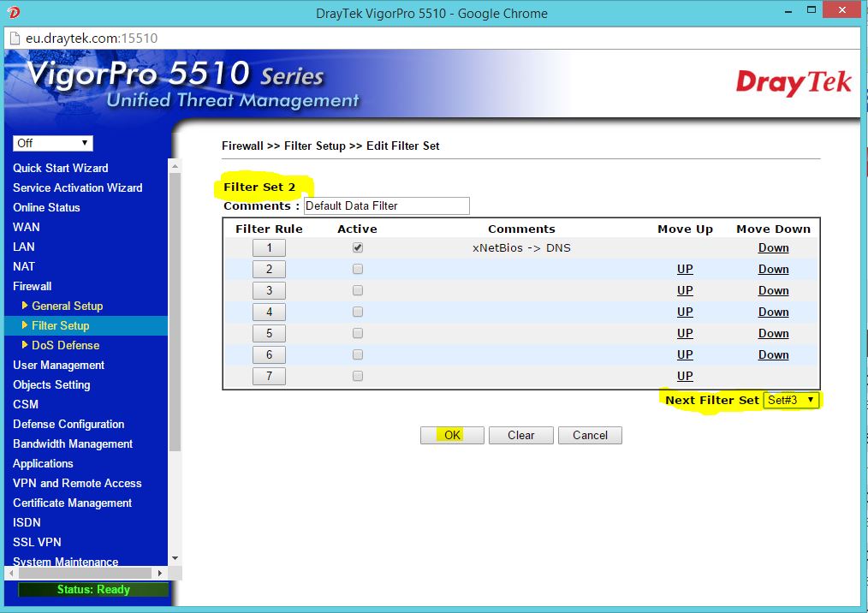The width and height of the screenshot is (868, 613).
Task: Click the DrayTek favicon in the title bar
Action: (13, 13)
